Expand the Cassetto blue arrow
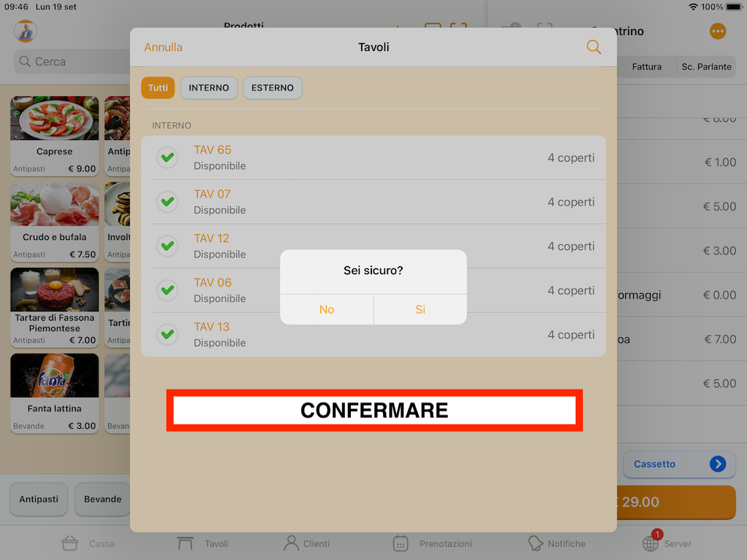 [x=718, y=464]
